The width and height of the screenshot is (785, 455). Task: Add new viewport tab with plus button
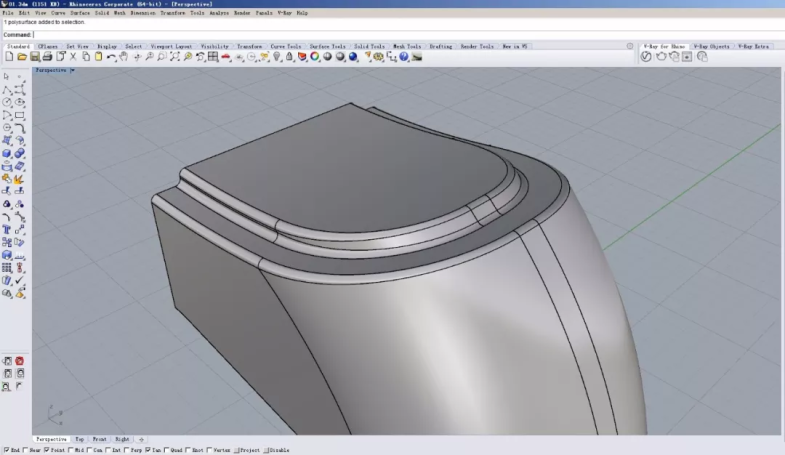(141, 439)
